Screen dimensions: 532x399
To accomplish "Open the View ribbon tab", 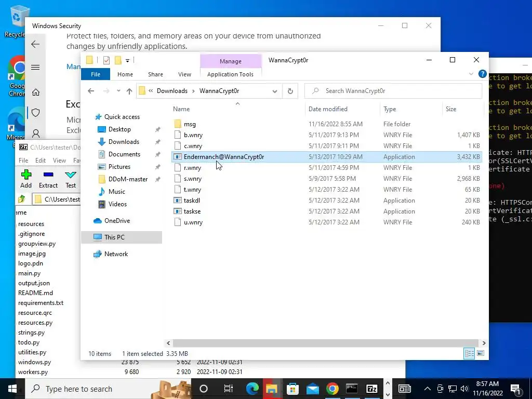I will pyautogui.click(x=184, y=74).
